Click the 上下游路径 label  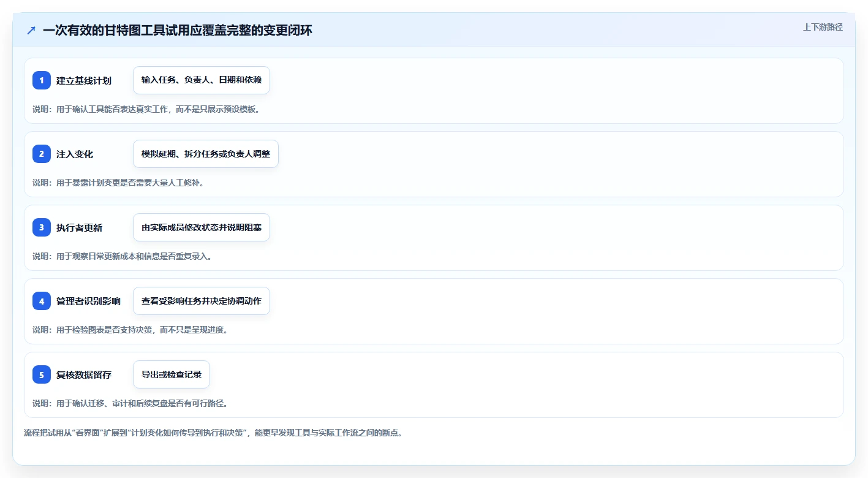click(823, 27)
